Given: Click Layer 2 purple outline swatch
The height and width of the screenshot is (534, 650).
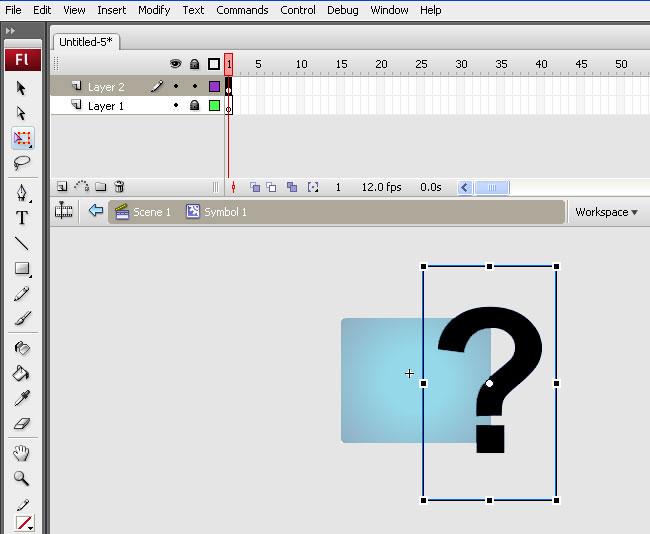Looking at the screenshot, I should pyautogui.click(x=214, y=86).
